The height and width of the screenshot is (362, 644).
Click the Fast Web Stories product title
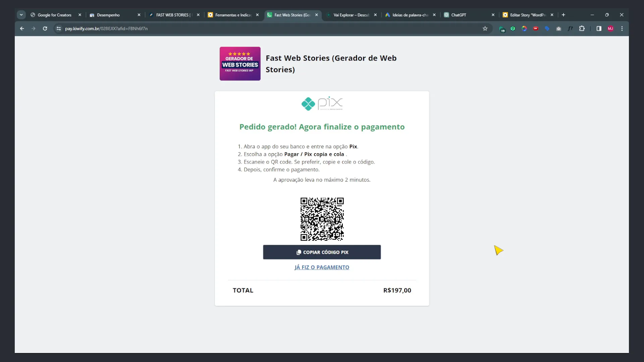point(331,64)
